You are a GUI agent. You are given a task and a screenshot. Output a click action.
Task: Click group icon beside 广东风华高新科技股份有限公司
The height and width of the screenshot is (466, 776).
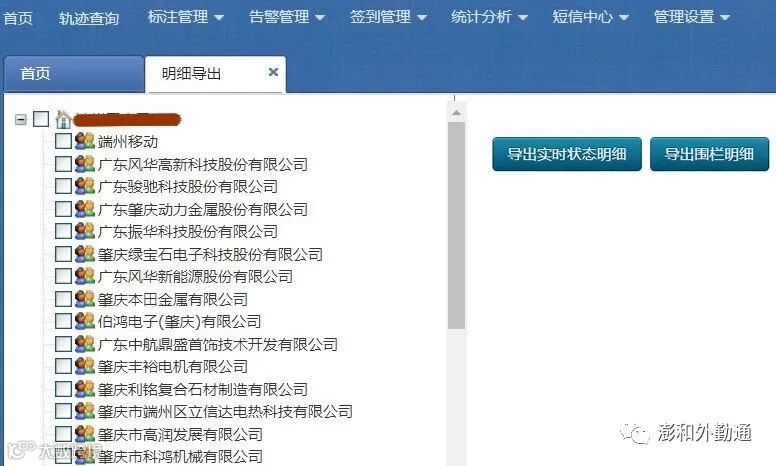pos(85,164)
